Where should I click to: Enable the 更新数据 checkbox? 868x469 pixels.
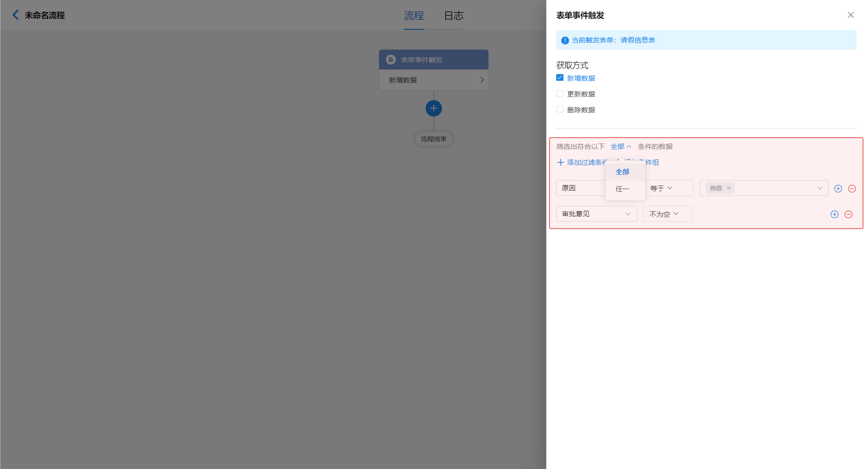(560, 93)
